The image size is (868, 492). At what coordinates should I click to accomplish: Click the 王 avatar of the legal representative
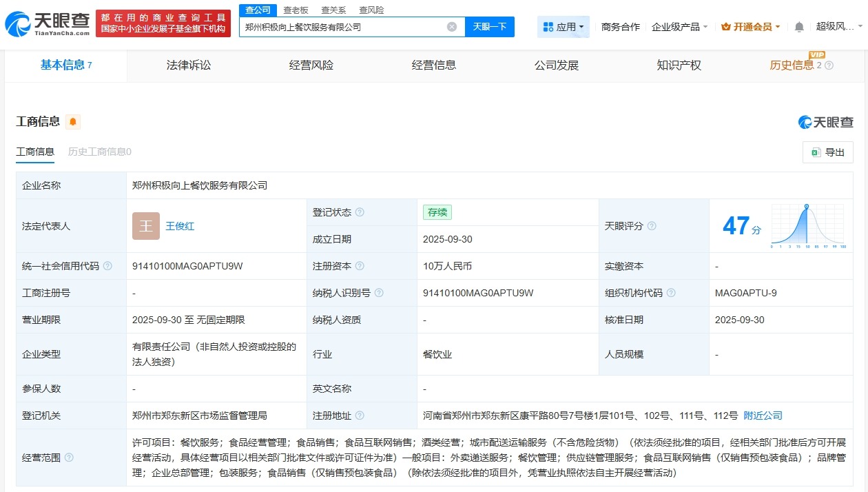pos(145,226)
